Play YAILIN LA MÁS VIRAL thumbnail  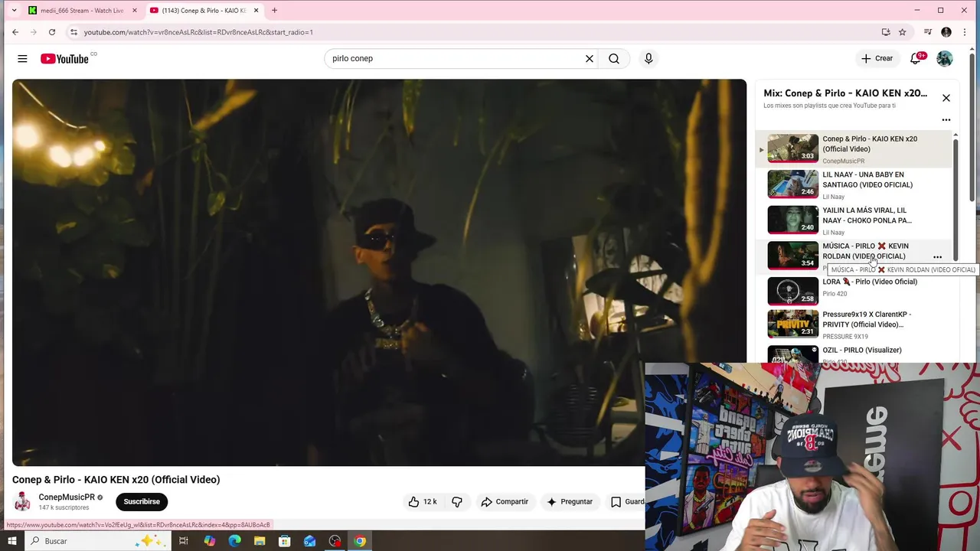pos(792,220)
